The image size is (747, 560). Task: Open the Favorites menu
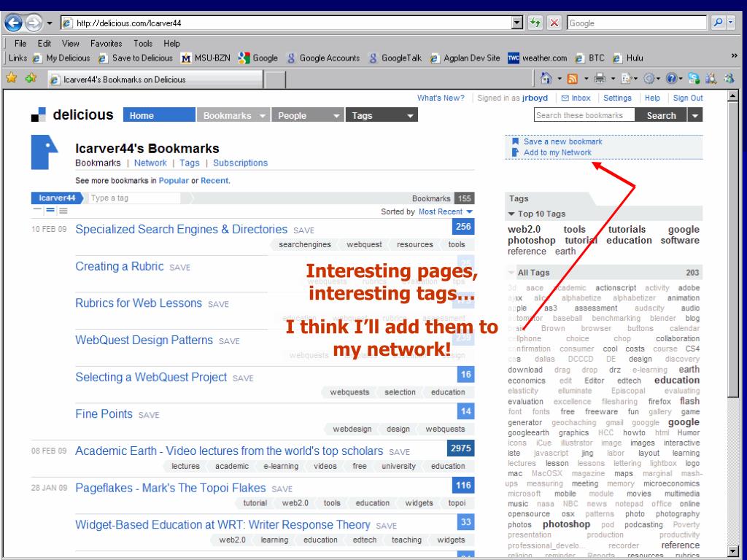coord(107,43)
